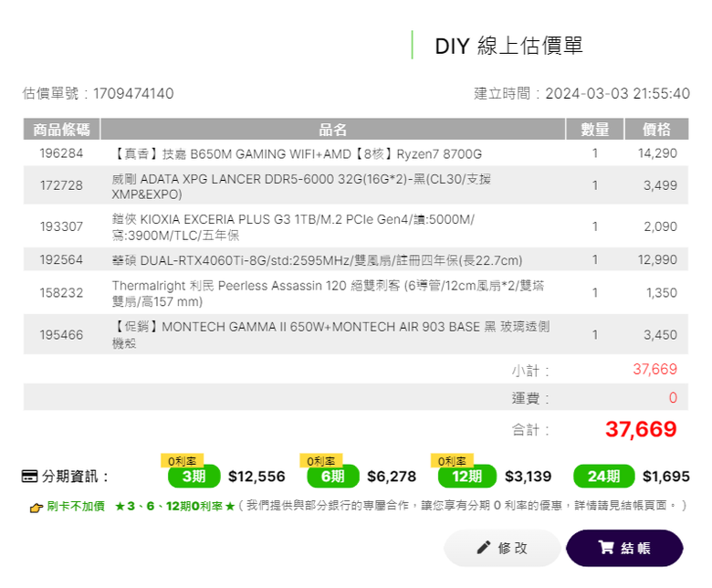This screenshot has height=588, width=712.
Task: Click the credit card icon beside 分期資訊
Action: pos(29,477)
